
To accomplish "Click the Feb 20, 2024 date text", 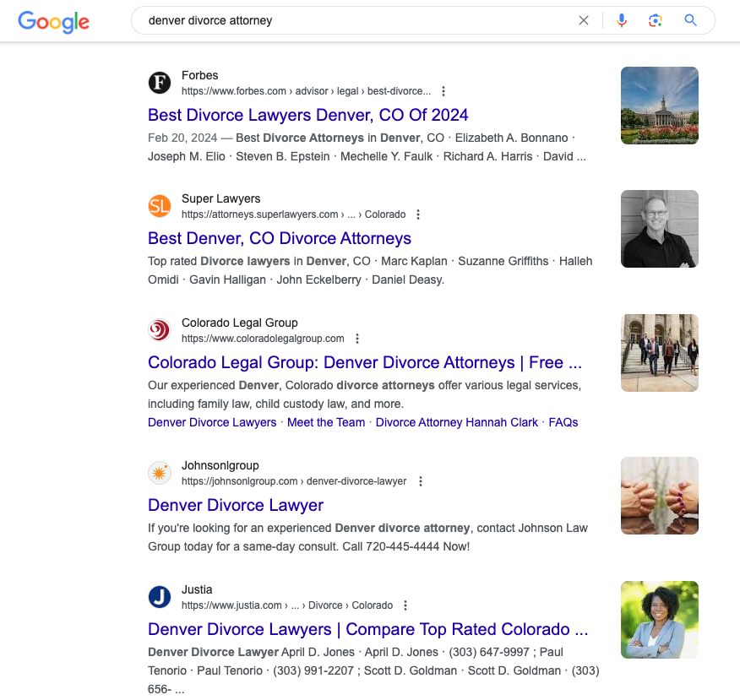I will point(182,138).
